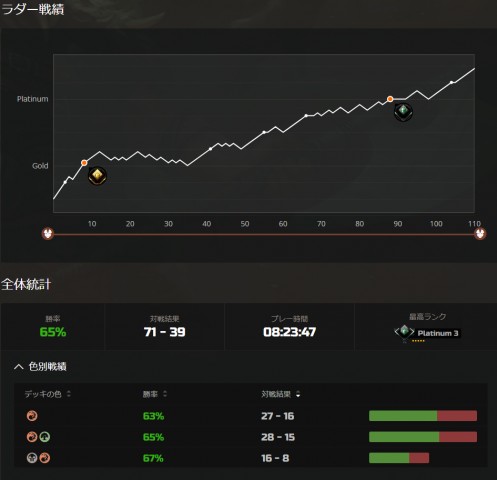Sort by 勝率 column arrows
The height and width of the screenshot is (480, 497).
coord(165,394)
